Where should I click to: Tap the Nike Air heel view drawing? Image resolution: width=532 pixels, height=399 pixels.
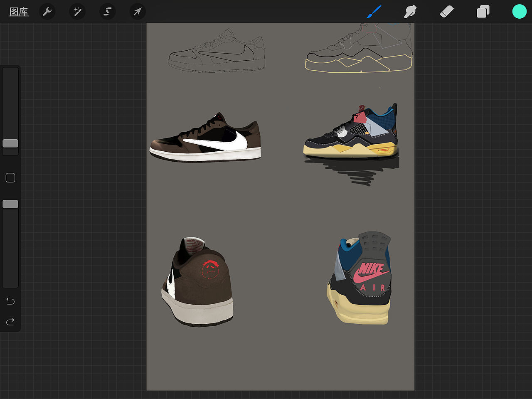(x=359, y=278)
